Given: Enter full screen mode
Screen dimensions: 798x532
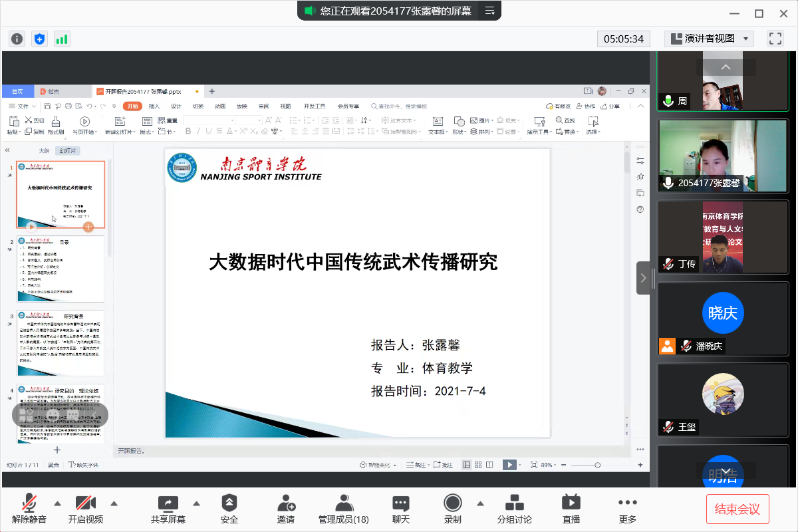Looking at the screenshot, I should tap(775, 39).
